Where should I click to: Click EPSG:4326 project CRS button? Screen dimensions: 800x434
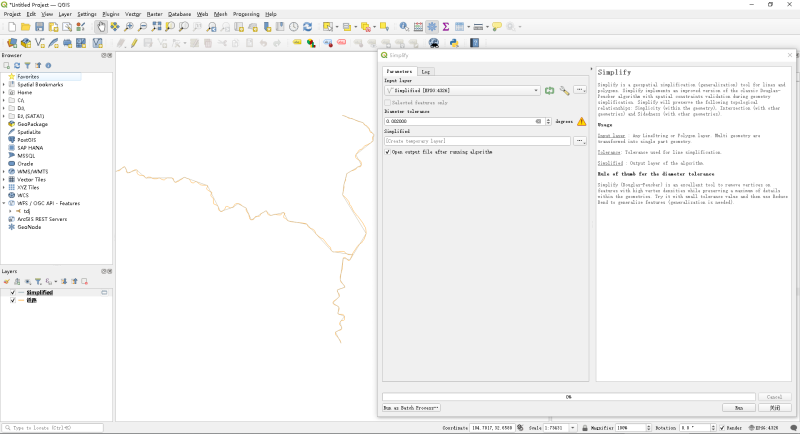[x=764, y=428]
